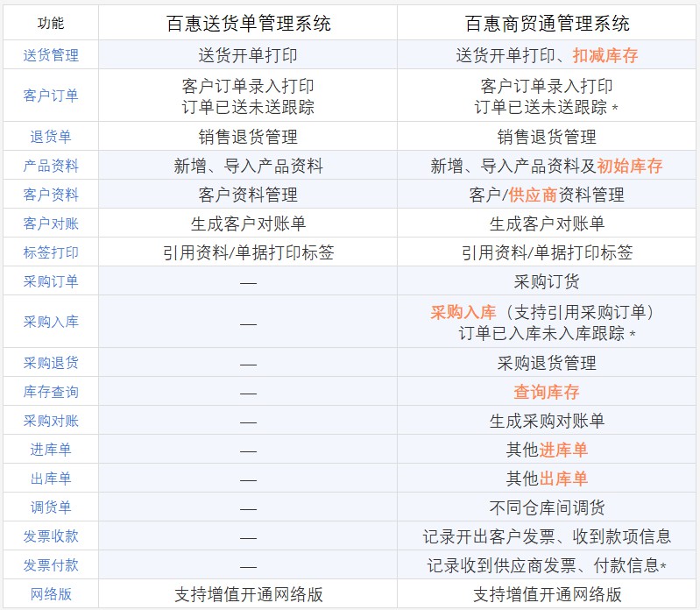
Task: Open the 发票收款 link
Action: coord(51,536)
